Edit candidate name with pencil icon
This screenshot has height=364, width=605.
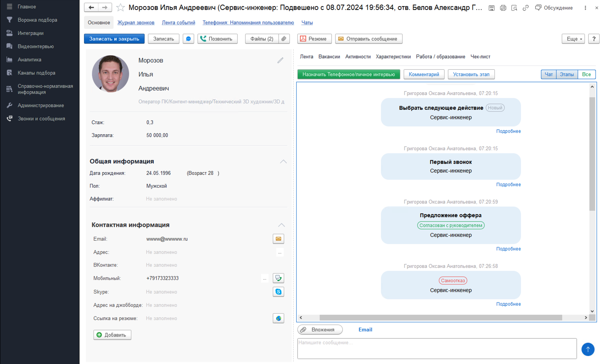280,60
